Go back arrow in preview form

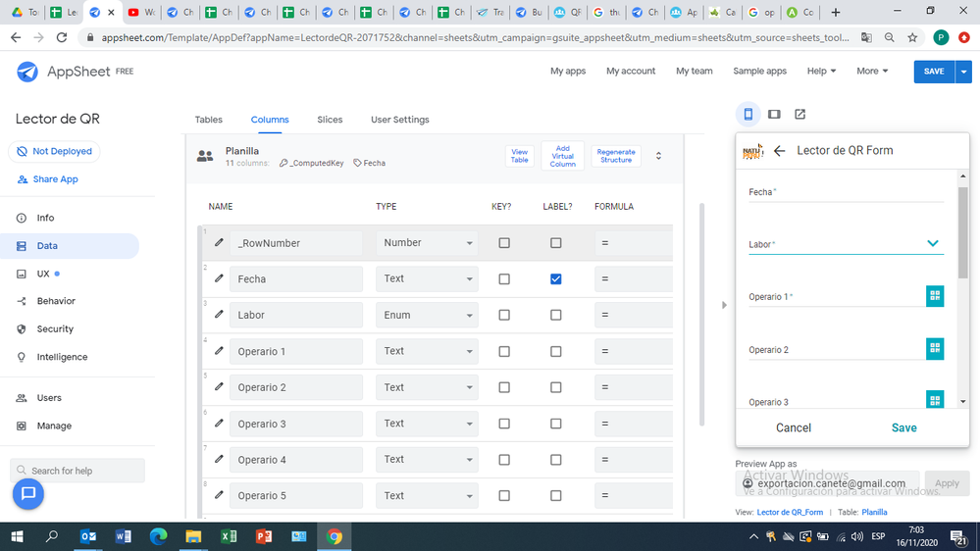779,151
